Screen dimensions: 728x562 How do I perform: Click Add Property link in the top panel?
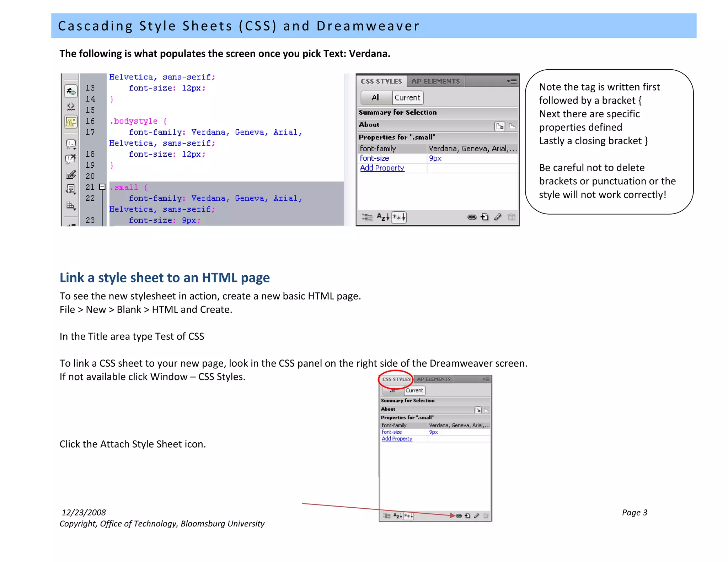[x=382, y=168]
